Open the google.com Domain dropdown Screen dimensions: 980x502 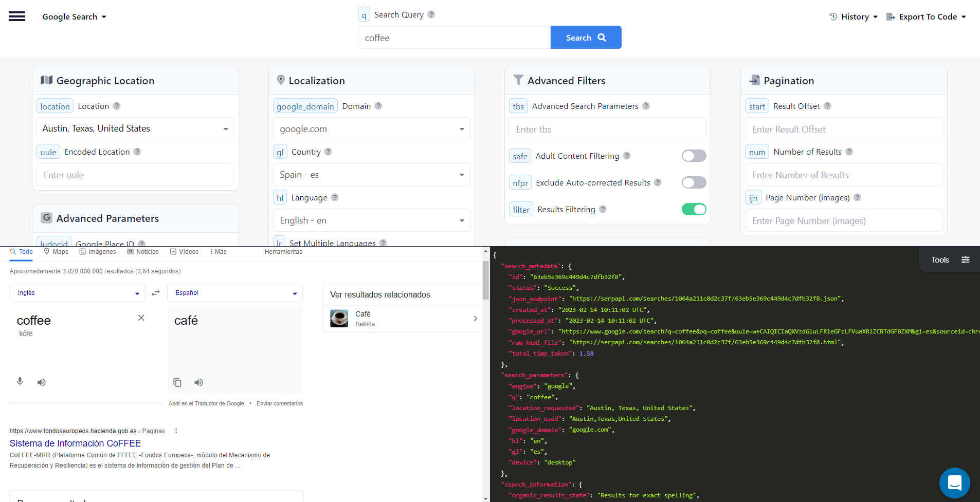click(x=371, y=128)
